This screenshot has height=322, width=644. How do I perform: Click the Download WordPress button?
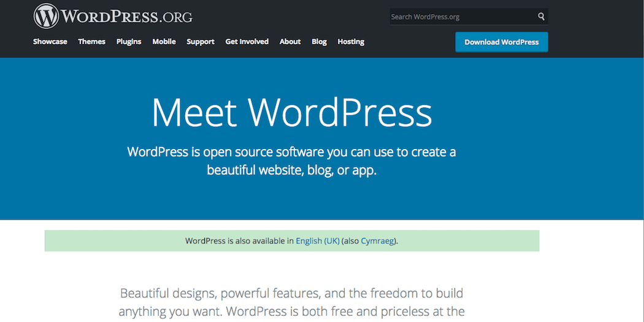coord(502,42)
